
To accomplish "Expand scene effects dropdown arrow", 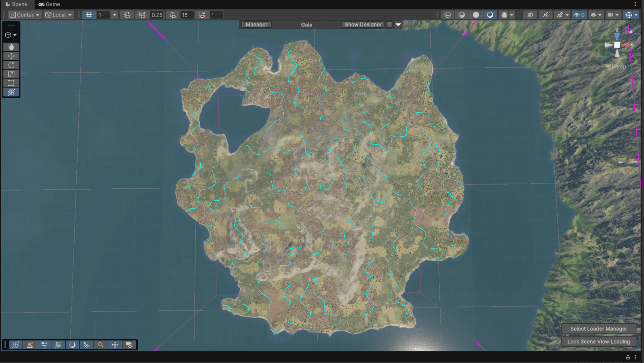I will click(x=567, y=15).
